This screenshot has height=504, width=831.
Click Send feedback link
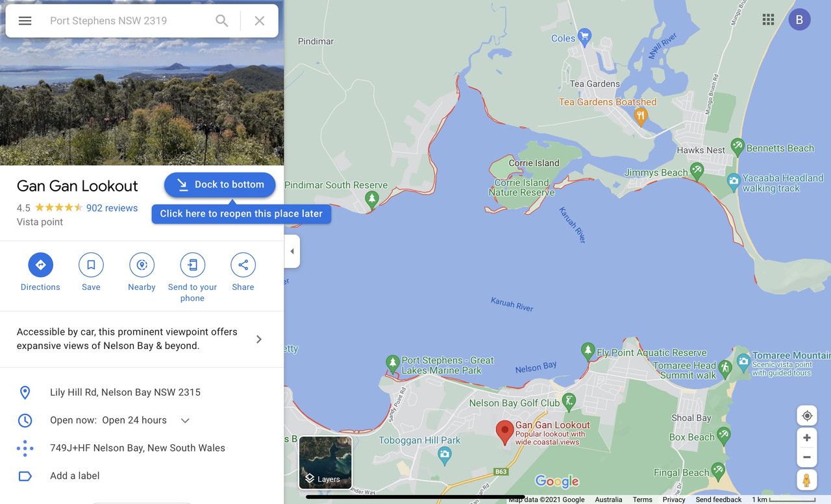click(x=718, y=499)
